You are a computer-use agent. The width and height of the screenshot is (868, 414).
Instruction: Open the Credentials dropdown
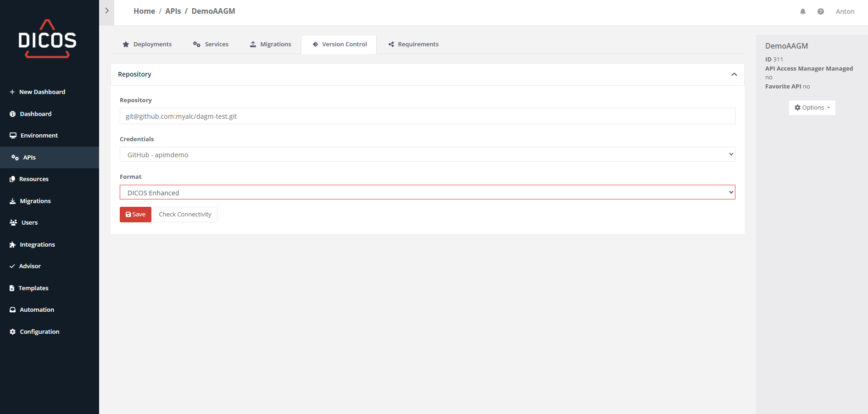pyautogui.click(x=427, y=155)
